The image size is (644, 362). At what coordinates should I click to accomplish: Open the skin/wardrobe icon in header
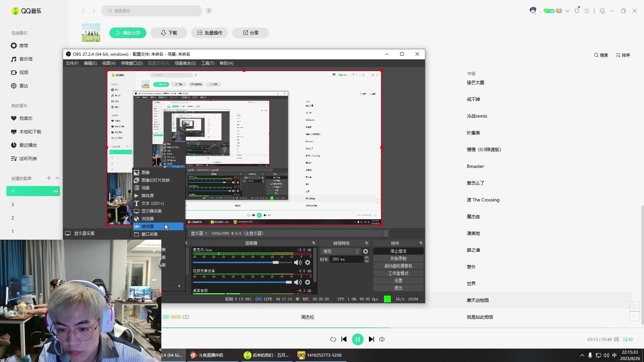click(577, 11)
